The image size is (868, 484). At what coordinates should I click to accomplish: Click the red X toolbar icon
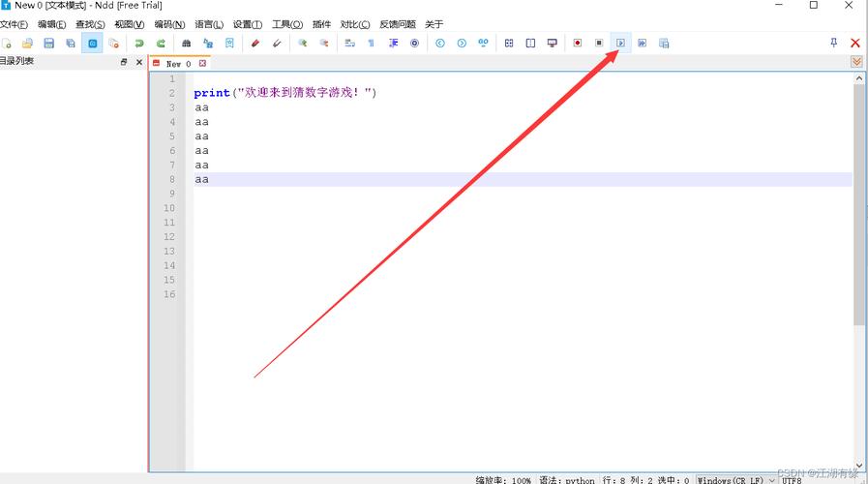(x=855, y=43)
